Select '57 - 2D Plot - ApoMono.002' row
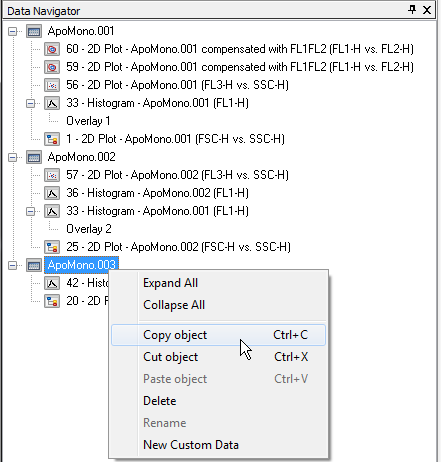The image size is (441, 462). coord(177,175)
